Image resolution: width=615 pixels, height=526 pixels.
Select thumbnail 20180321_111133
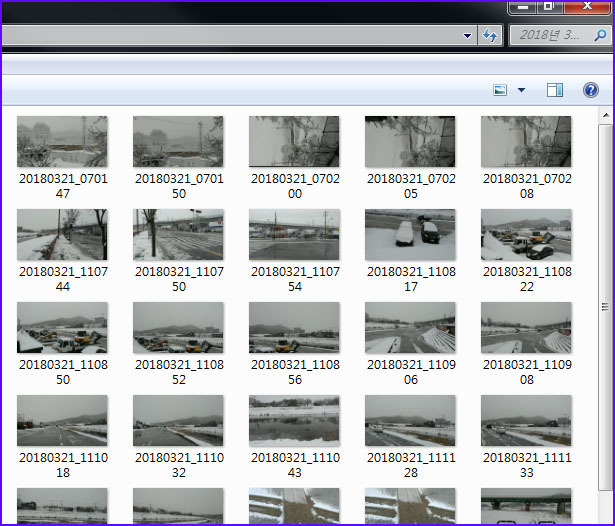526,420
